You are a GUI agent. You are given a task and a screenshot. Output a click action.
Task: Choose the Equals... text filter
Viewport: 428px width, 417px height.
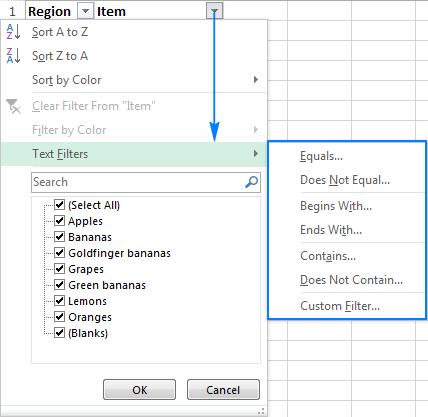pyautogui.click(x=321, y=156)
